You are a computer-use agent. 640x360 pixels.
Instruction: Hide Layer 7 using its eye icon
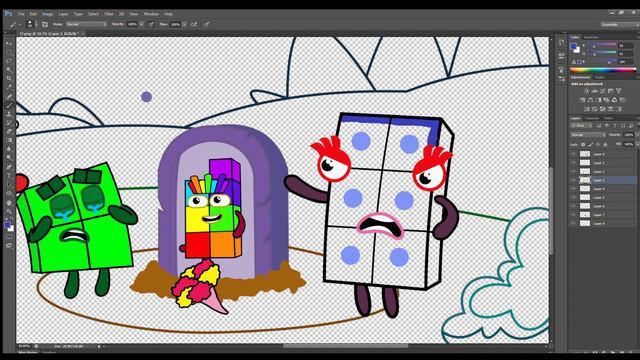click(x=573, y=215)
